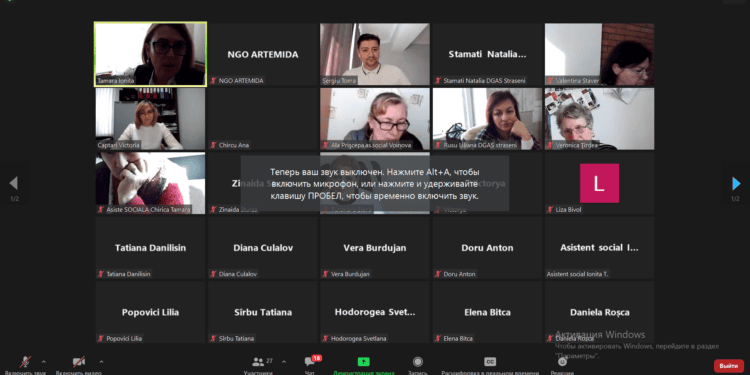Click muted mic icon beside Hodorogea Svetlana label
This screenshot has height=375, width=750.
pyautogui.click(x=326, y=338)
